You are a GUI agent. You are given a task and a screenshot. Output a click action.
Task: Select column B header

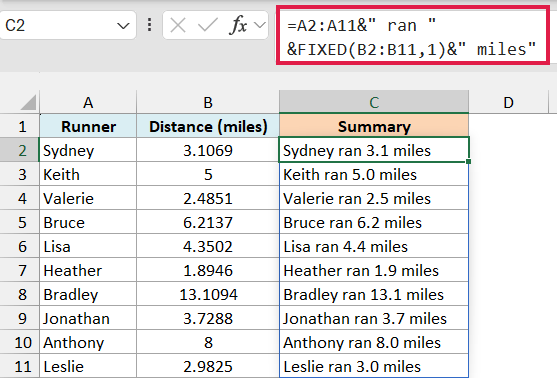point(208,102)
